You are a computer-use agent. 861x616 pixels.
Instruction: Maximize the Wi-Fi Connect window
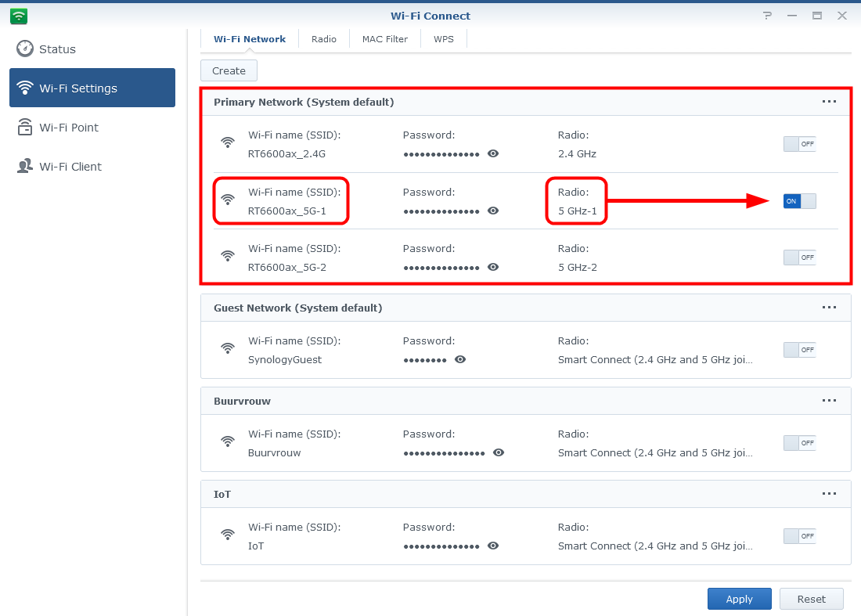coord(817,16)
